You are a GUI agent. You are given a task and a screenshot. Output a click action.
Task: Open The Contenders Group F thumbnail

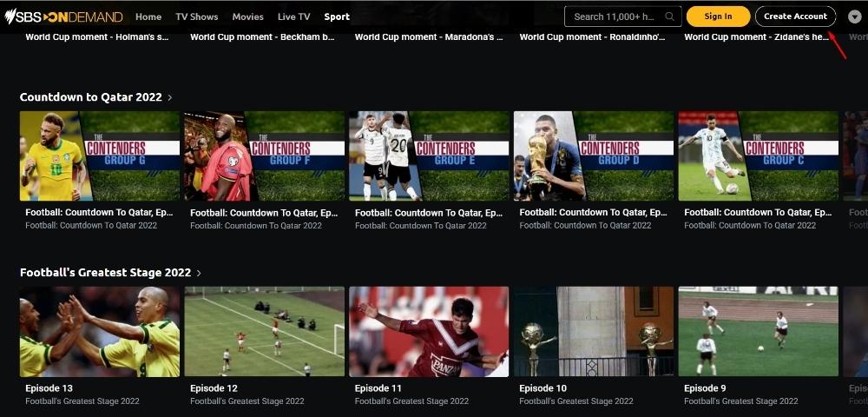click(x=264, y=156)
